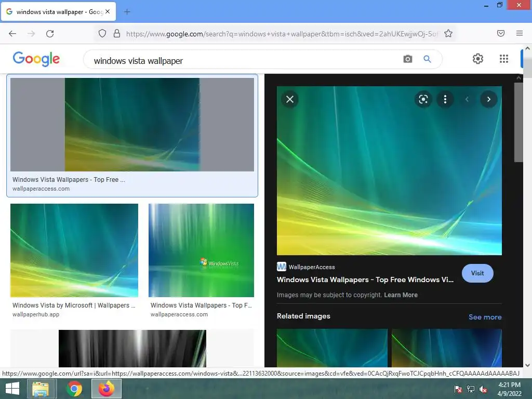Show the next image in preview
This screenshot has width=532, height=399.
pos(489,99)
